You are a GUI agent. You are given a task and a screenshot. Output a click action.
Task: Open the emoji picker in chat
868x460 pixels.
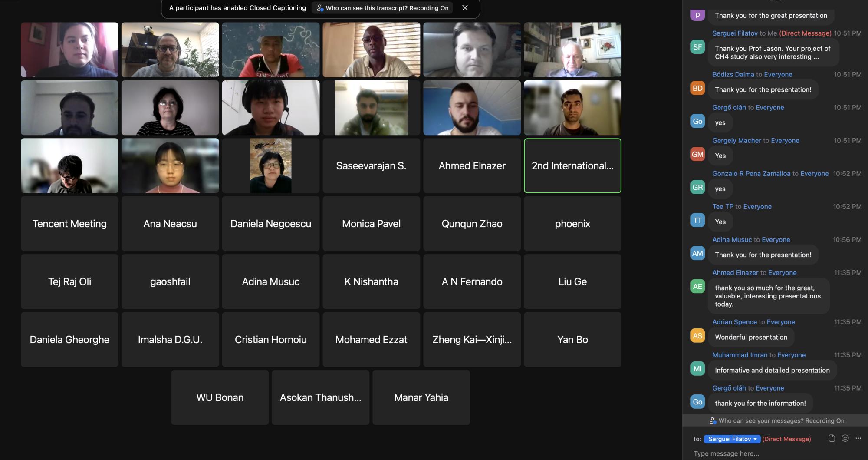(x=845, y=438)
